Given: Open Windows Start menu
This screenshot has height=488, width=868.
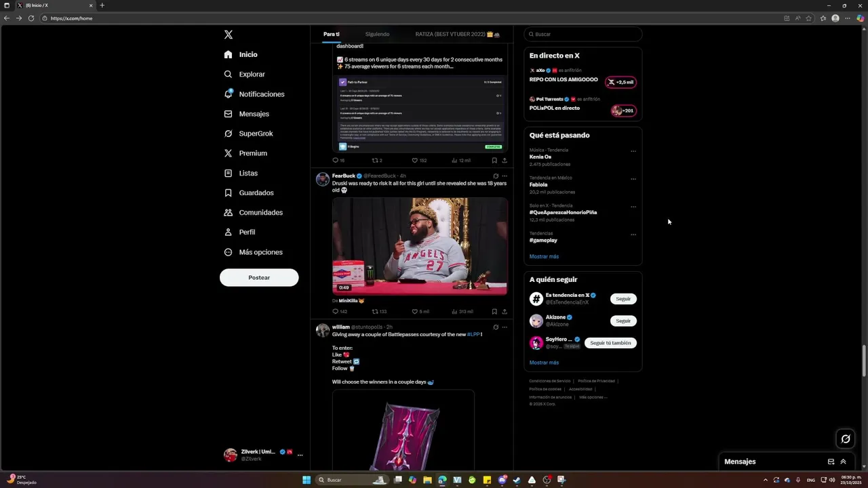Looking at the screenshot, I should click(307, 480).
